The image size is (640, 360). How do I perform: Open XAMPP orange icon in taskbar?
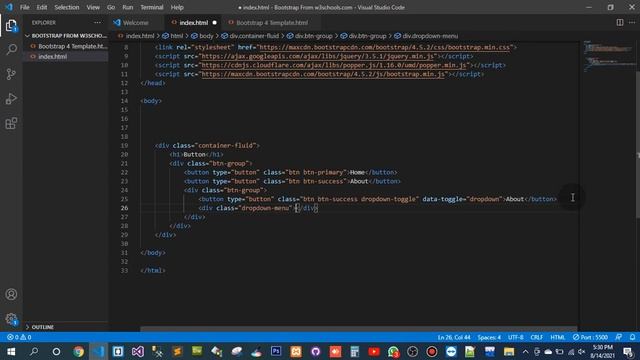[x=296, y=351]
